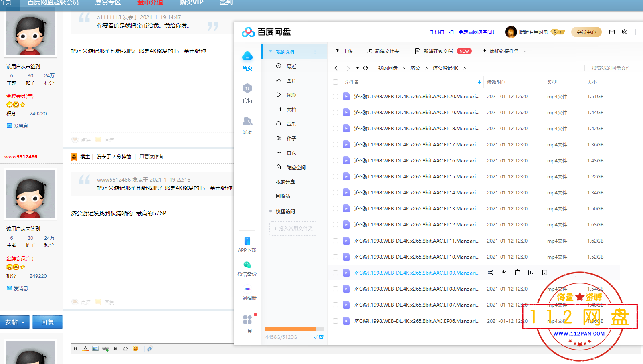This screenshot has width=643, height=364.
Task: Insert quote using the quotation editor icon
Action: tap(115, 348)
